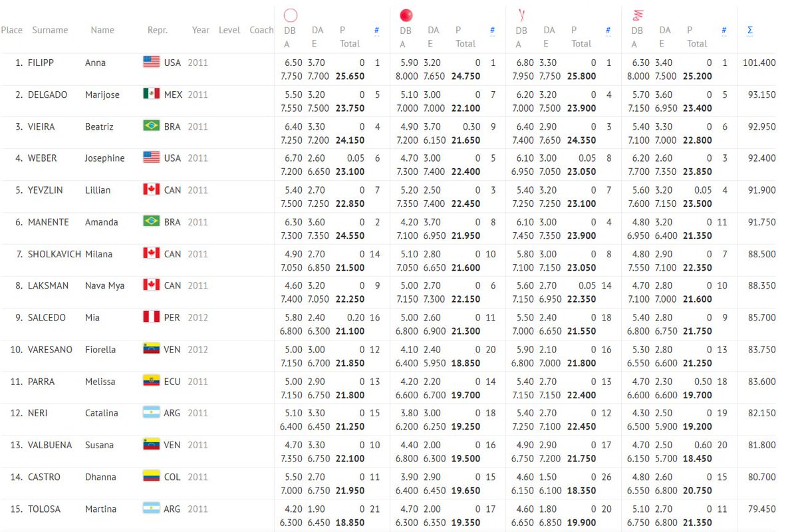
Task: Click the Argentina flag in Catalina Neri's row
Action: pyautogui.click(x=152, y=413)
